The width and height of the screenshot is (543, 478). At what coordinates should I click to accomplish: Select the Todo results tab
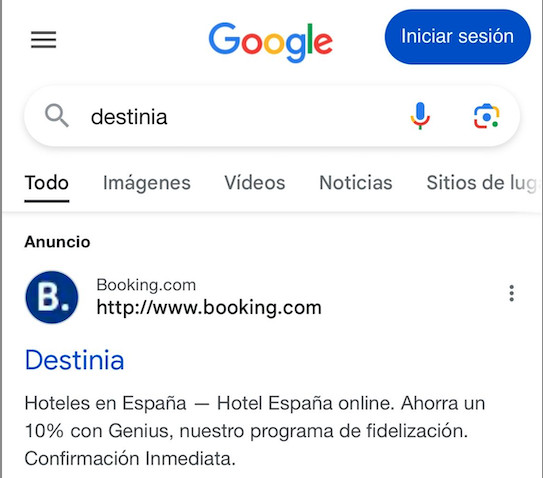click(x=47, y=183)
